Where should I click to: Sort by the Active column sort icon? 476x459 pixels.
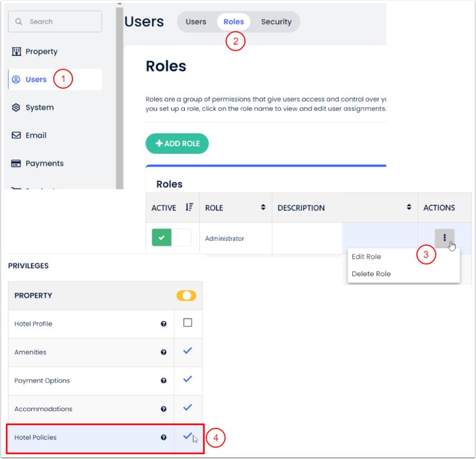click(x=189, y=207)
